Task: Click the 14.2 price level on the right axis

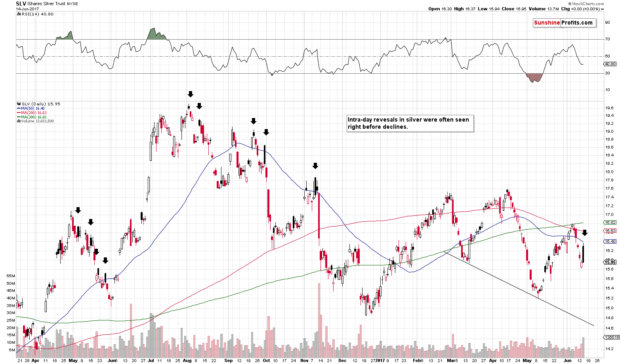Action: (x=609, y=349)
